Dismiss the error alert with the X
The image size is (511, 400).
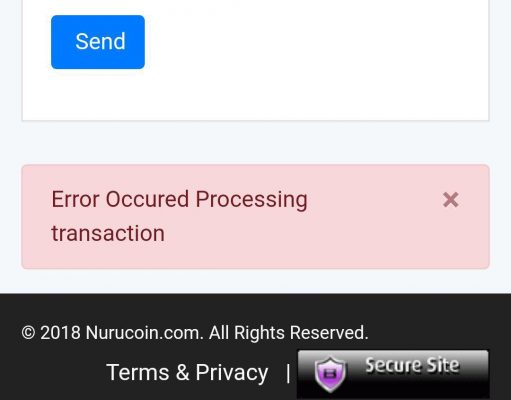(451, 200)
